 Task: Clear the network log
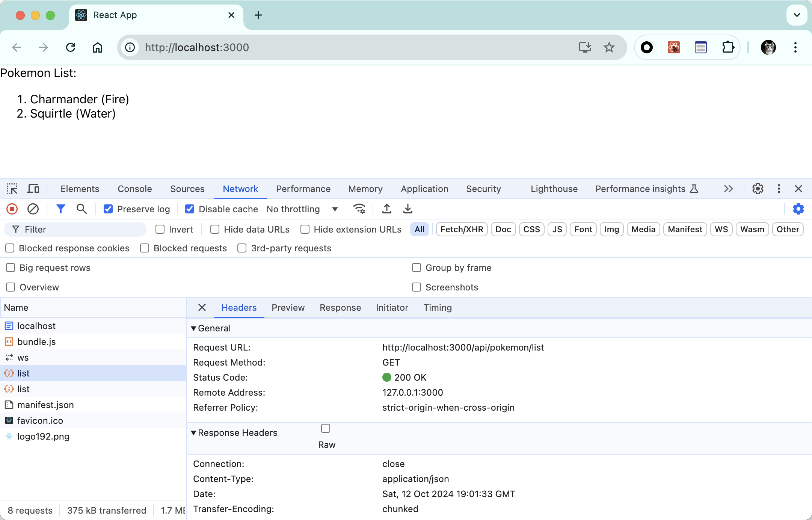pos(33,209)
